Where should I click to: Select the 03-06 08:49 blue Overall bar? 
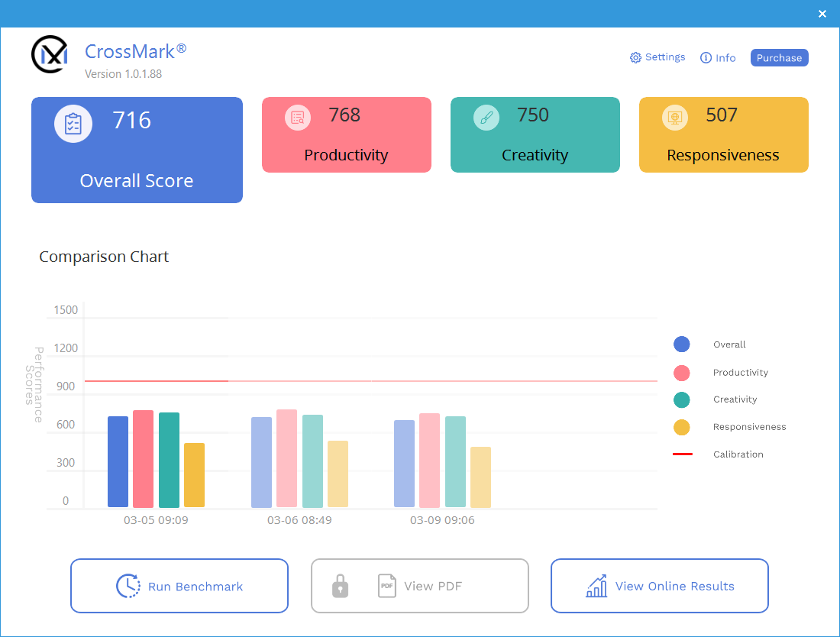(x=261, y=462)
